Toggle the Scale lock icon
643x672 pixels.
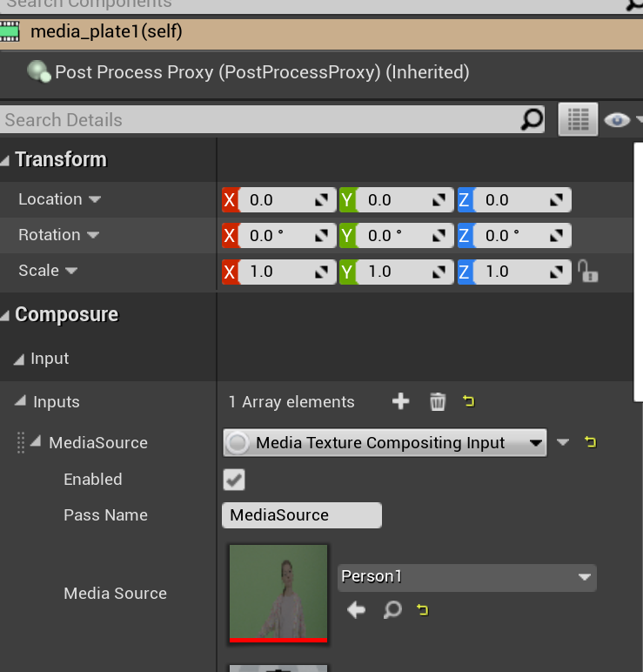pyautogui.click(x=589, y=272)
